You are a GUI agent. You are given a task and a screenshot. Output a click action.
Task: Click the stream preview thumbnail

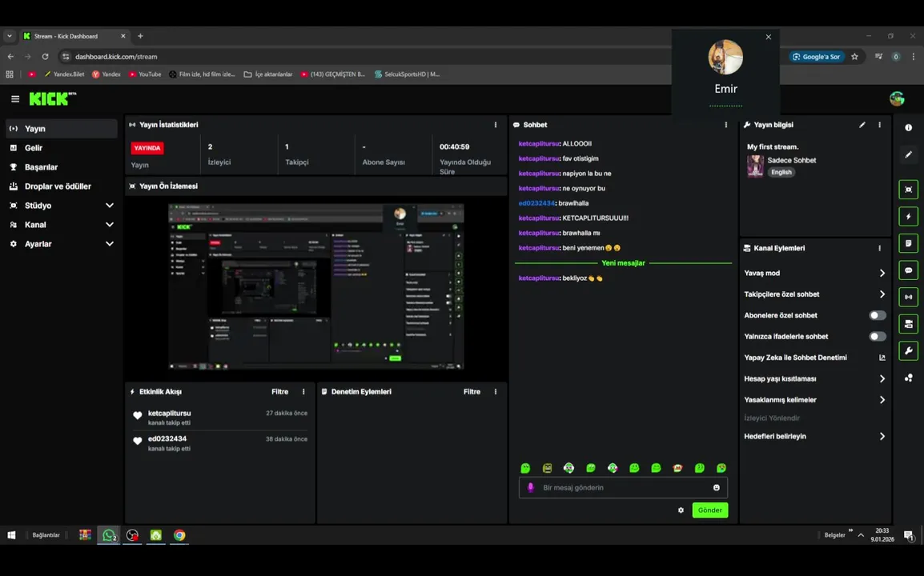pyautogui.click(x=315, y=287)
